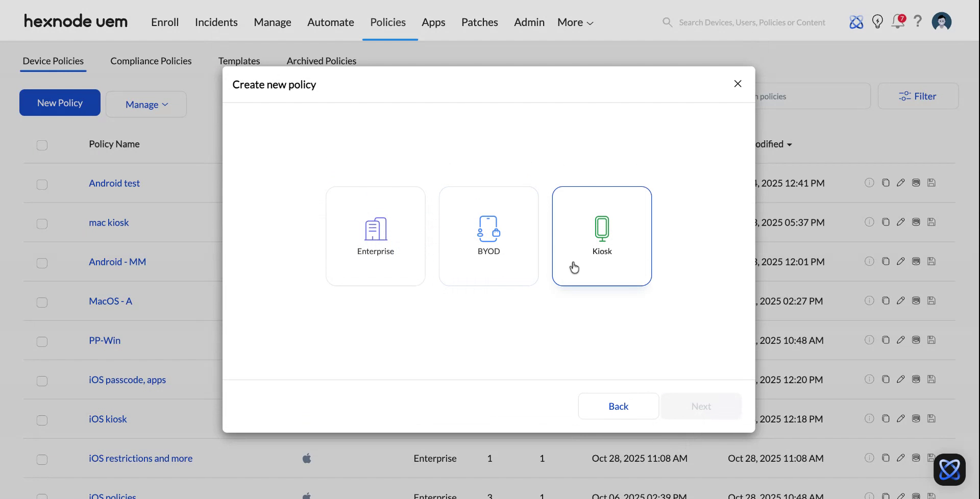Open the Patches menu item
The width and height of the screenshot is (980, 499).
[x=479, y=22]
